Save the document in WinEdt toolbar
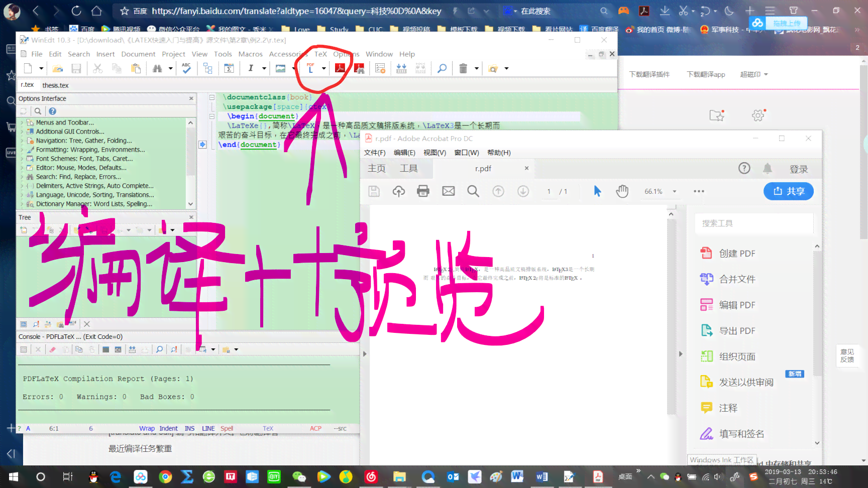The width and height of the screenshot is (868, 488). click(x=76, y=68)
